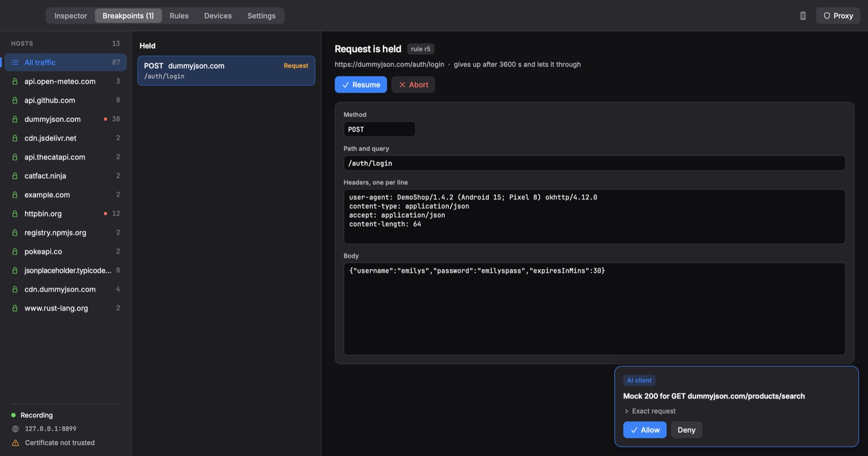
Task: Click the lock icon beside pokeapi.co
Action: tap(15, 251)
